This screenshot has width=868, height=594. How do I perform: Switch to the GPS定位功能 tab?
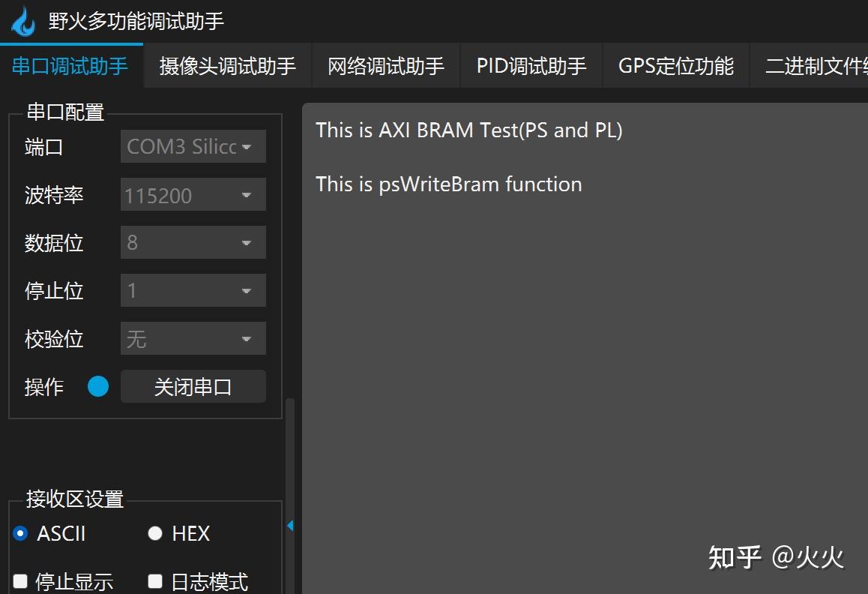coord(675,66)
